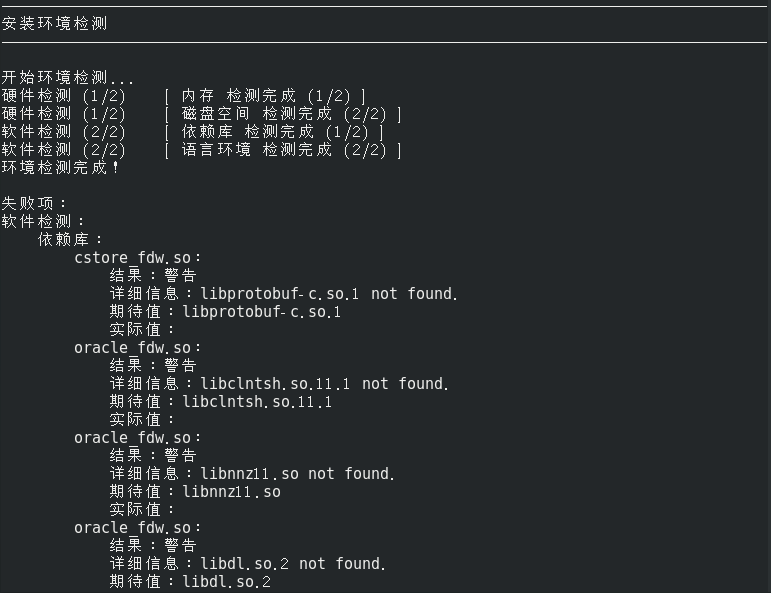This screenshot has height=593, width=771.
Task: Click the libclntsh.so.11.1 not found message
Action: (x=324, y=384)
